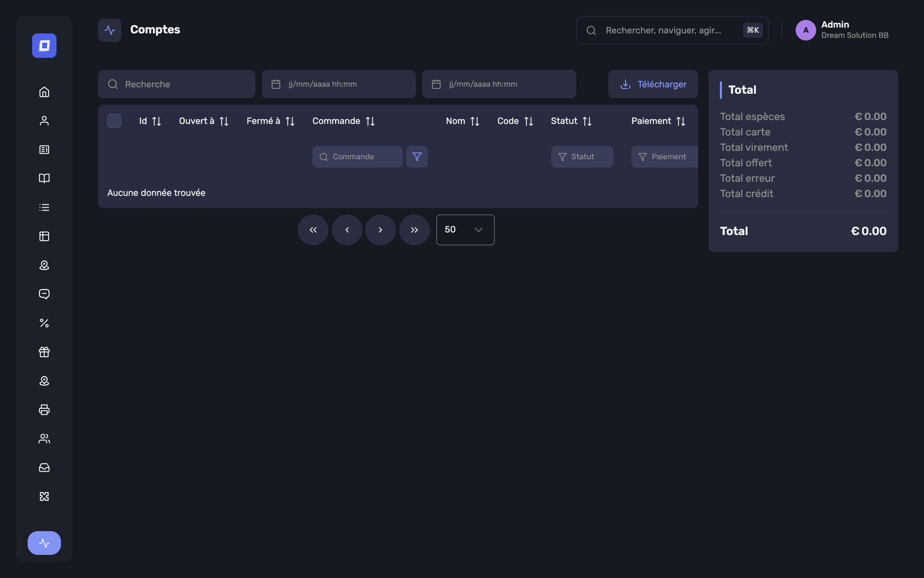Sort the table by Id
Viewport: 924px width, 578px height.
pos(150,121)
